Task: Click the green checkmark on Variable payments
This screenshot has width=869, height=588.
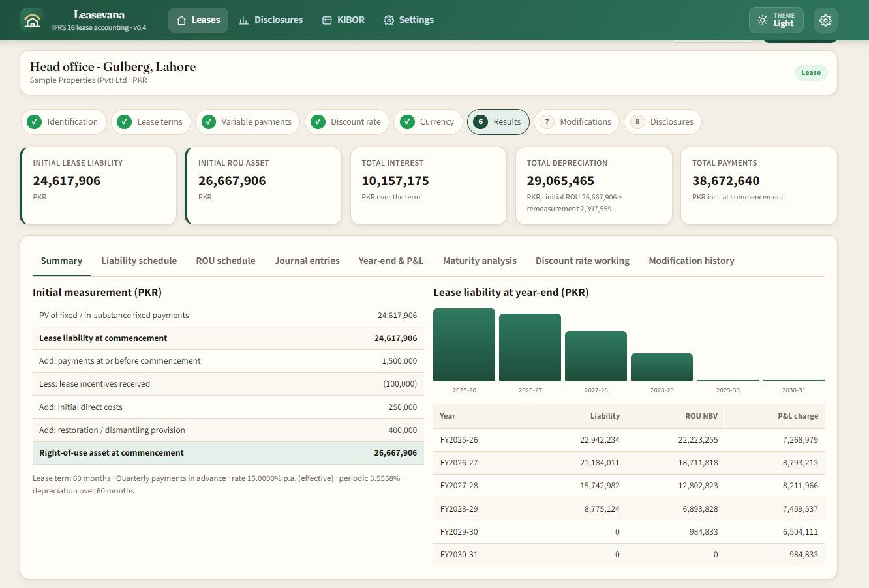Action: point(209,122)
